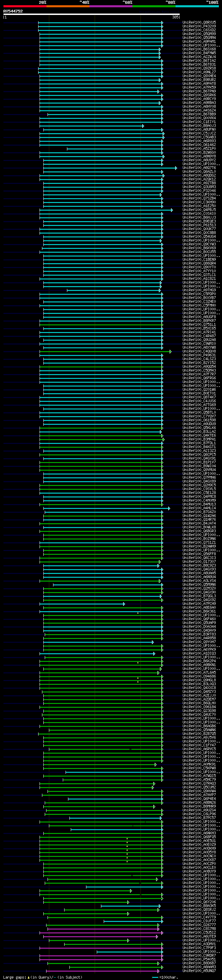Select hit label UniRef100_Q5QM99
Screen dimensions: 222x980
point(199,34)
